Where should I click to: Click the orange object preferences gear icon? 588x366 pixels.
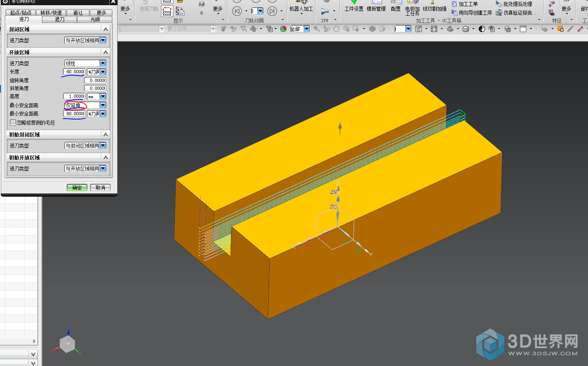pyautogui.click(x=561, y=29)
